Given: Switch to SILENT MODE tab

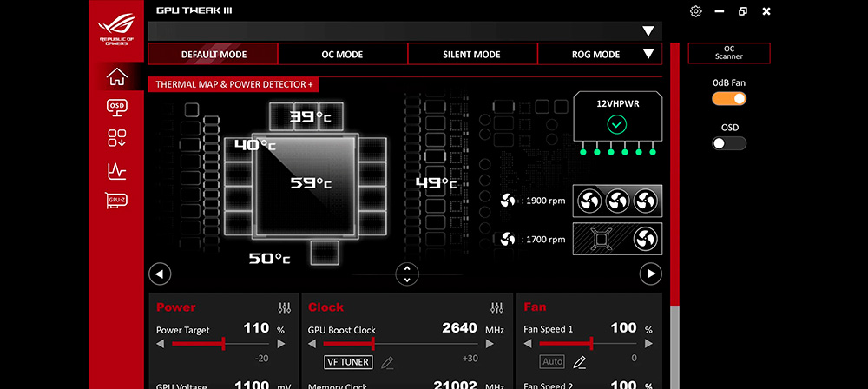Looking at the screenshot, I should pyautogui.click(x=471, y=55).
